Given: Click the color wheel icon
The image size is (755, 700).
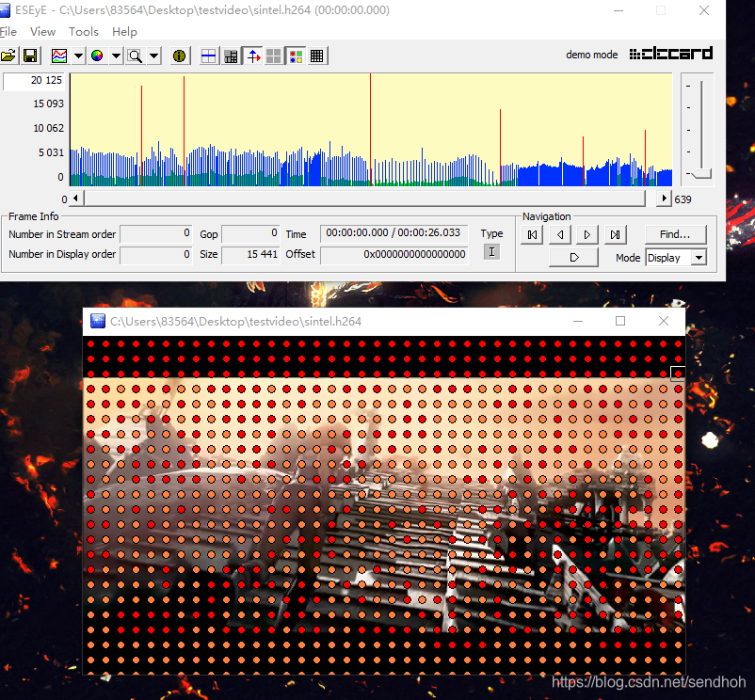Looking at the screenshot, I should click(97, 56).
